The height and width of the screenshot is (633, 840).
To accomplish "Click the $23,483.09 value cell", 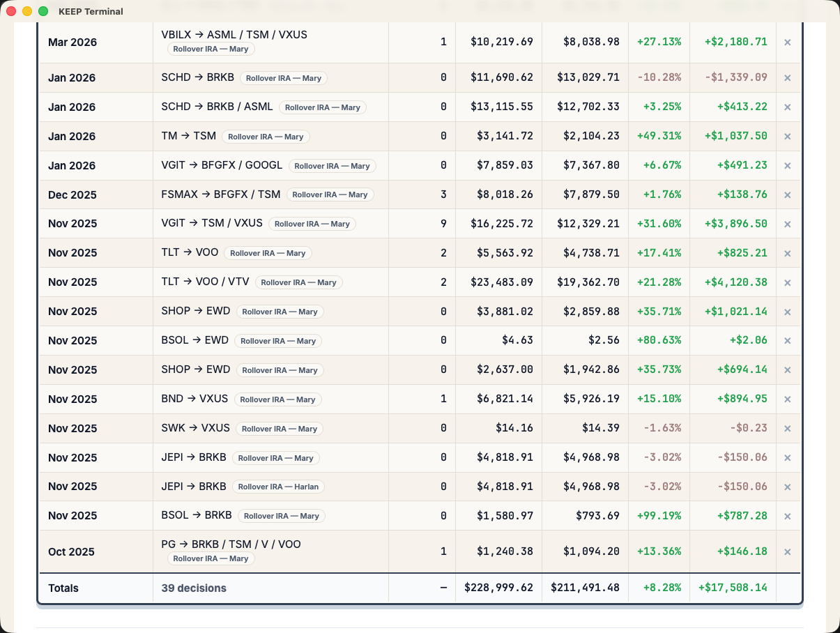I will (x=501, y=282).
